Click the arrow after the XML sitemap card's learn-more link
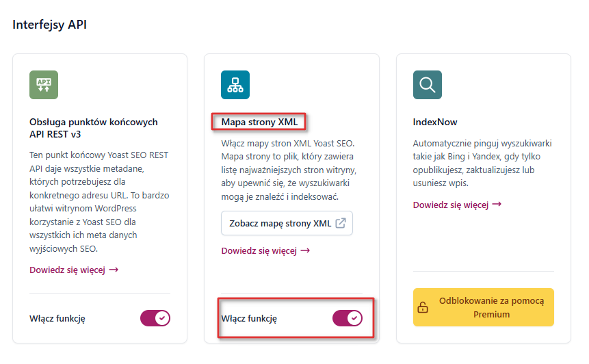Screen dimensions: 589x364 (x=306, y=250)
